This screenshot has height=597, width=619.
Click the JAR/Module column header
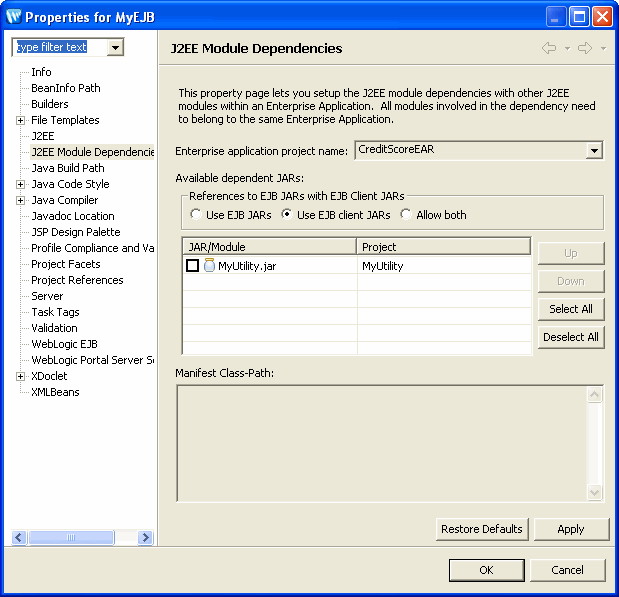coord(269,246)
